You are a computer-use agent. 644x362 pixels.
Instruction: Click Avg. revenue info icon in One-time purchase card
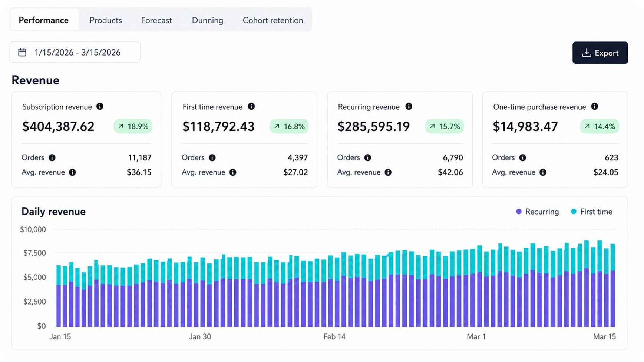543,172
